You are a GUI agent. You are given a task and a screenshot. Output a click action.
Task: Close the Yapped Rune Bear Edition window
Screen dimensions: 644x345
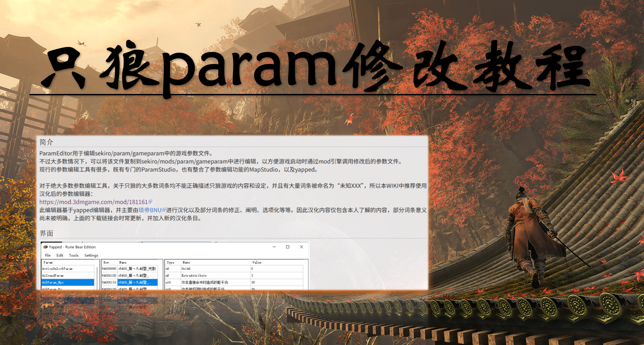click(x=301, y=247)
